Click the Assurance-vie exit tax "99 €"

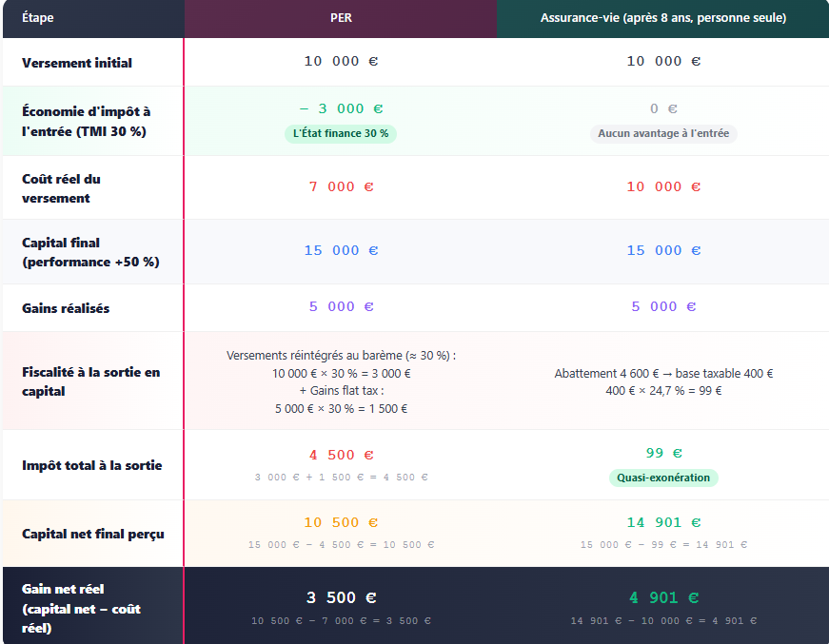coord(663,453)
